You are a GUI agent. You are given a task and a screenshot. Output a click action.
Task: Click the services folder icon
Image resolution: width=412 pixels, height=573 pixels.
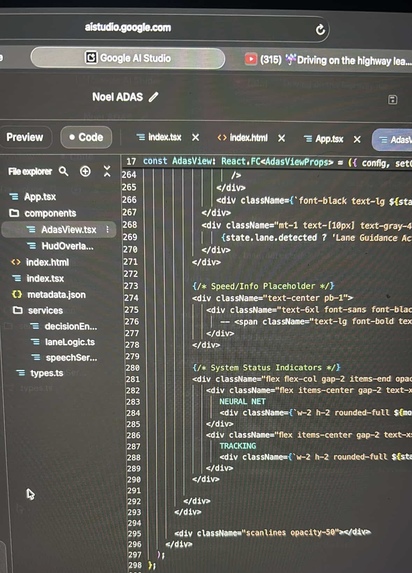[17, 310]
